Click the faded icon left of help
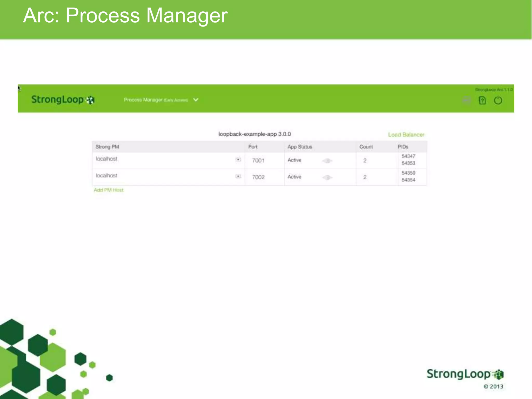This screenshot has height=399, width=532. pos(467,100)
